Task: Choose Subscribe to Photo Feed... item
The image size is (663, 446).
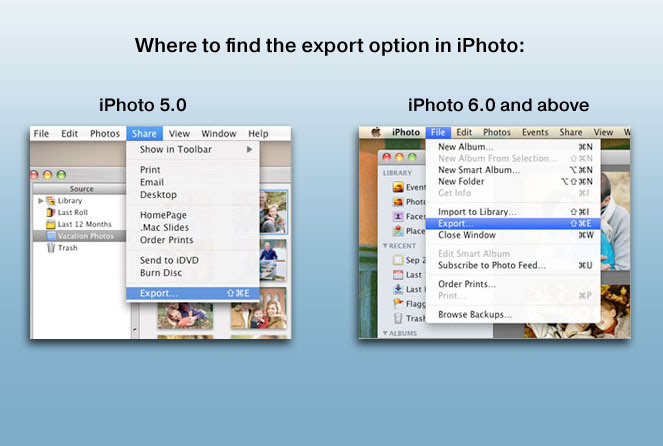Action: pyautogui.click(x=513, y=265)
